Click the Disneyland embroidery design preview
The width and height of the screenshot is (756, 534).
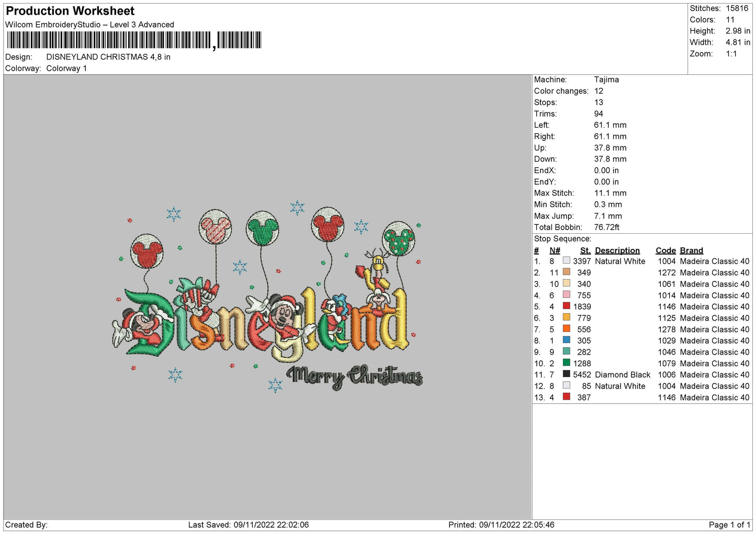[x=268, y=296]
